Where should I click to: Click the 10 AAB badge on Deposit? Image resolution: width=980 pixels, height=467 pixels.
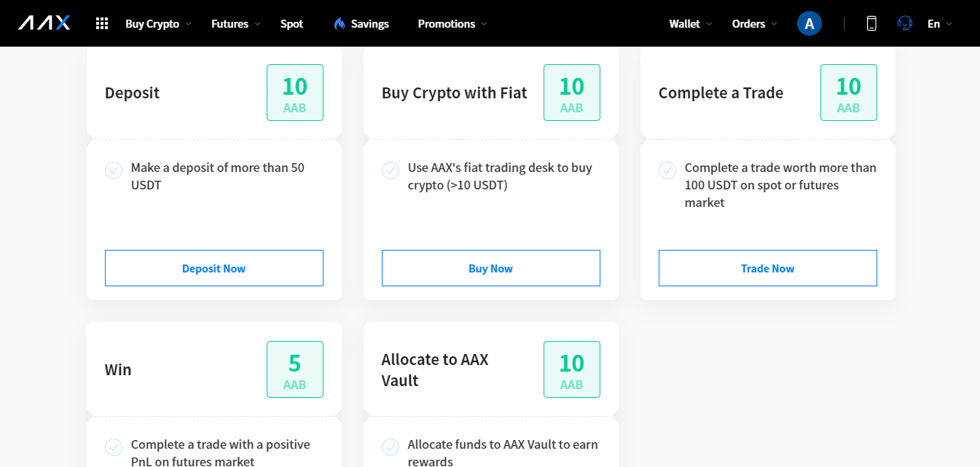[x=294, y=93]
